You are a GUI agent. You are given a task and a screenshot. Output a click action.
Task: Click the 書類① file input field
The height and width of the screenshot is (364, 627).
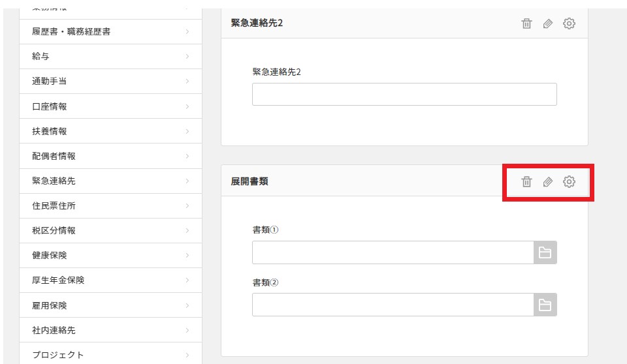(393, 253)
